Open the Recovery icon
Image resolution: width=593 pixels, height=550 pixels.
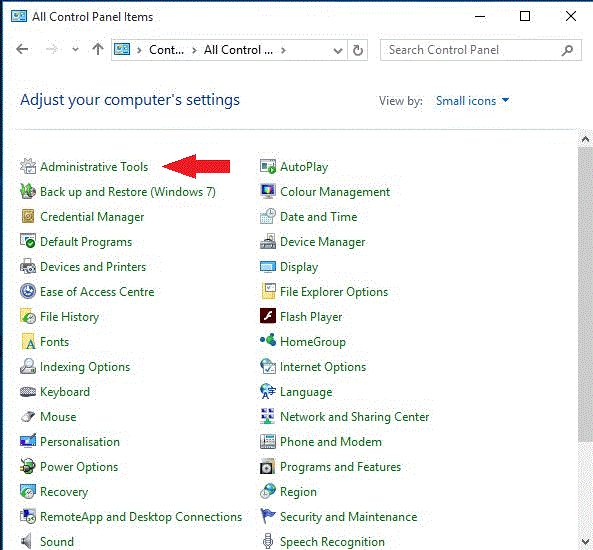point(28,491)
